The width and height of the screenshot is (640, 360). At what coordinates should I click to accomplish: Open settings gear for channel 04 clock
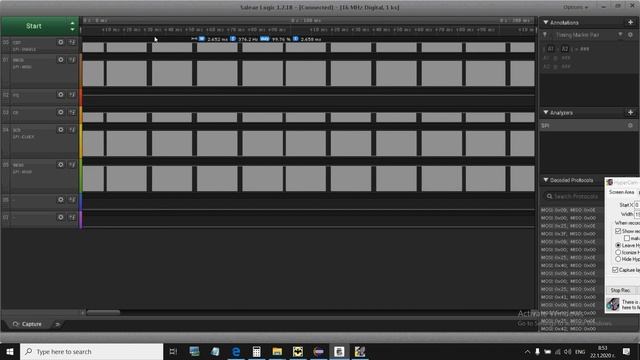pyautogui.click(x=60, y=129)
